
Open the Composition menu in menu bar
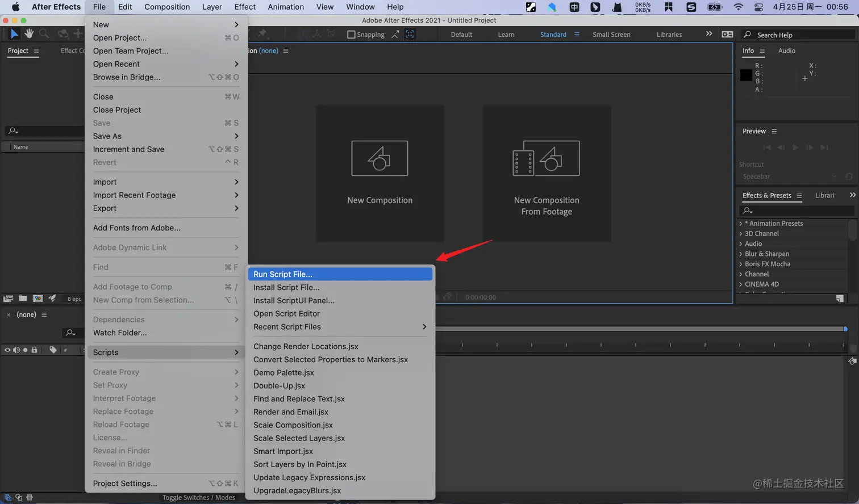(x=167, y=7)
